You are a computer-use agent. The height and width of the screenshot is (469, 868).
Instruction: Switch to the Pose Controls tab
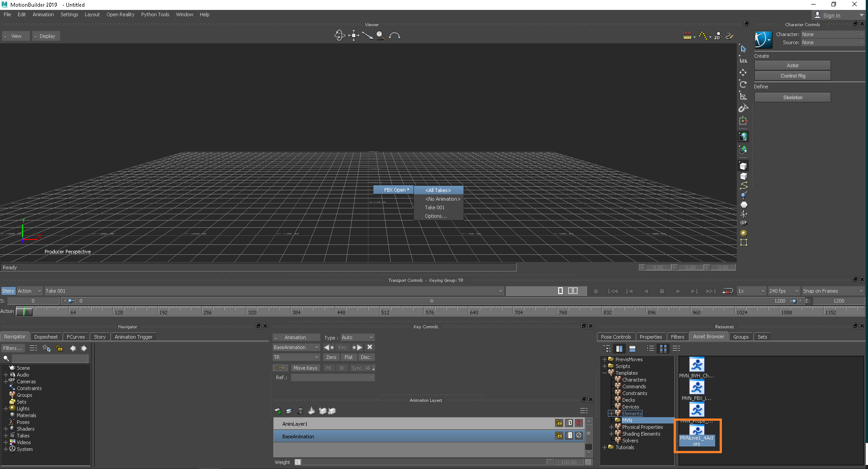tap(615, 336)
